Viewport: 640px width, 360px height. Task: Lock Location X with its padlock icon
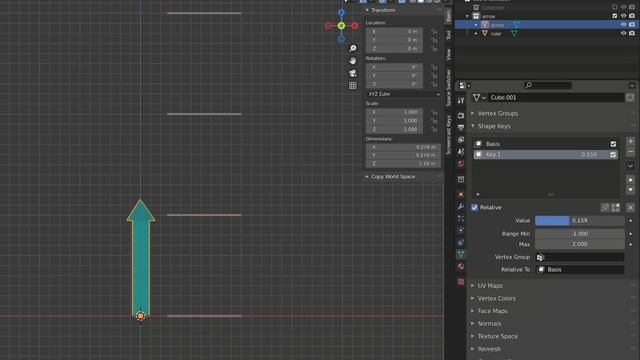(x=434, y=31)
